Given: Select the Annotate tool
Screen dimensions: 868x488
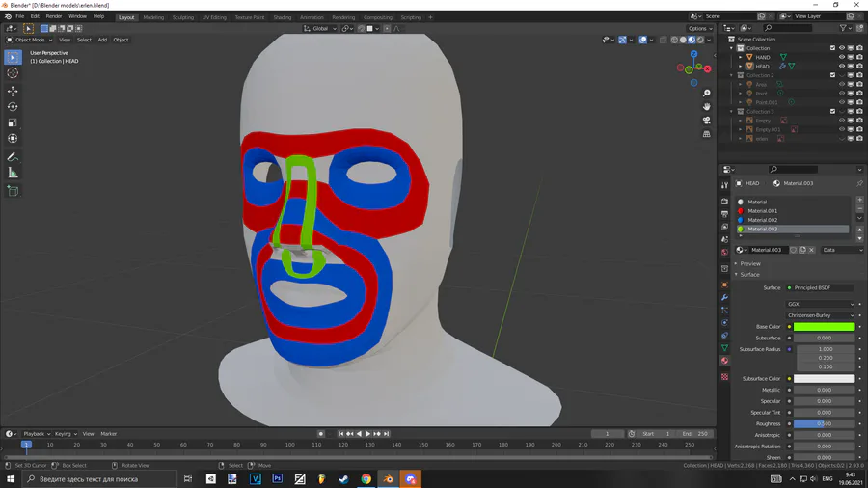Looking at the screenshot, I should pyautogui.click(x=13, y=157).
